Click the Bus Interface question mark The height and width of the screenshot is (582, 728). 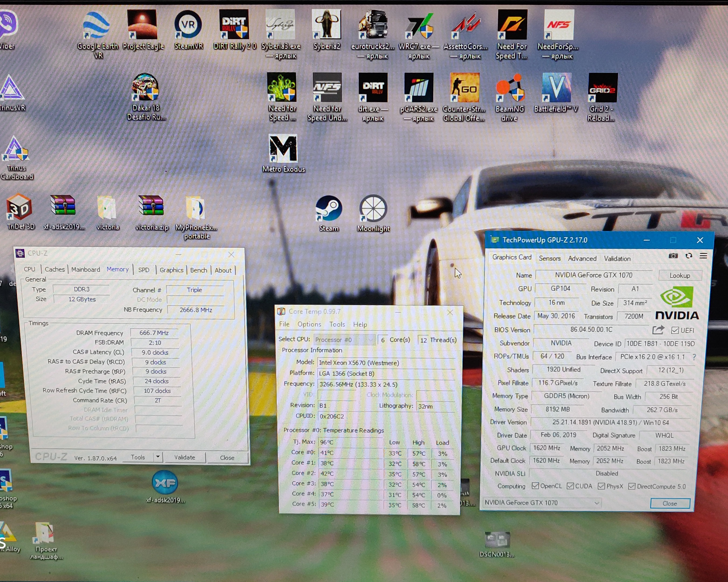[x=694, y=357]
